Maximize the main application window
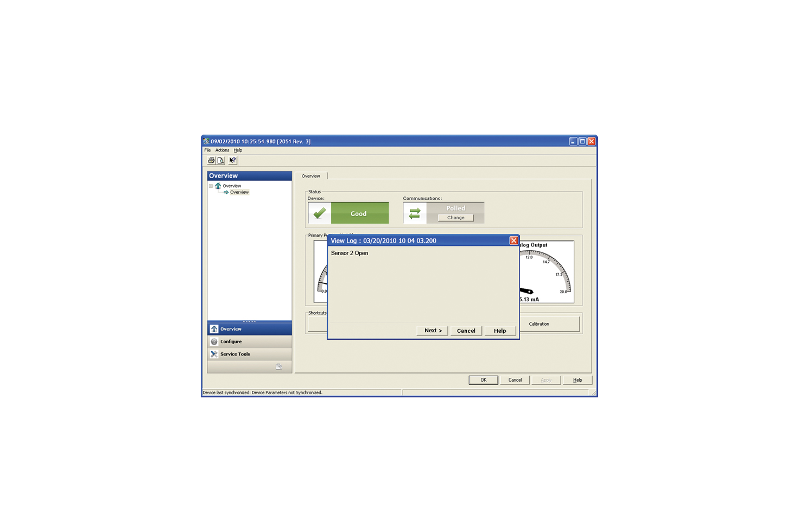The height and width of the screenshot is (532, 799). pos(582,141)
